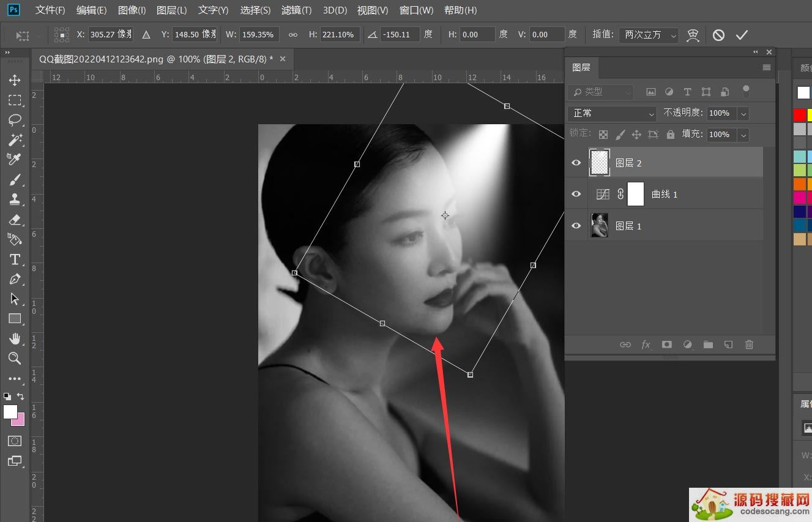Toggle visibility of 图层 1 layer
The width and height of the screenshot is (812, 522).
coord(576,226)
